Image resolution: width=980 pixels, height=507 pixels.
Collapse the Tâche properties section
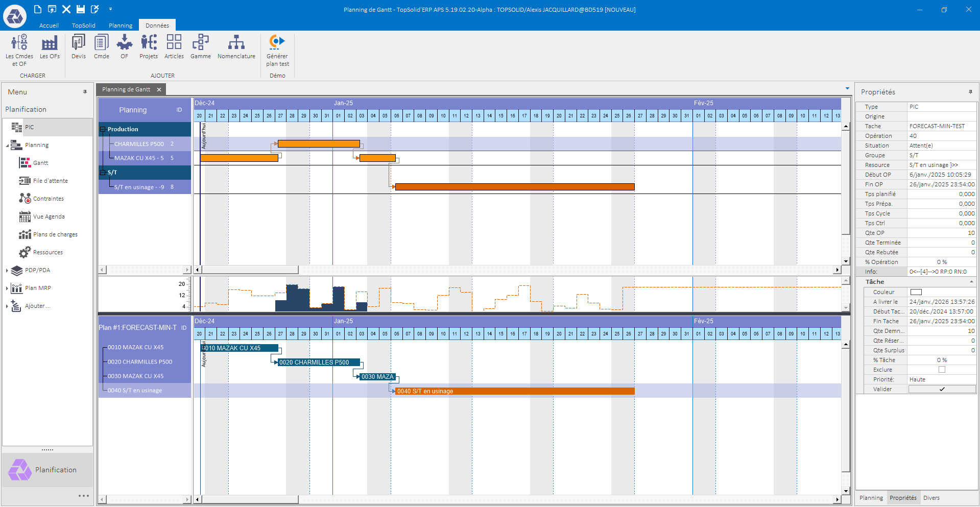pos(971,282)
